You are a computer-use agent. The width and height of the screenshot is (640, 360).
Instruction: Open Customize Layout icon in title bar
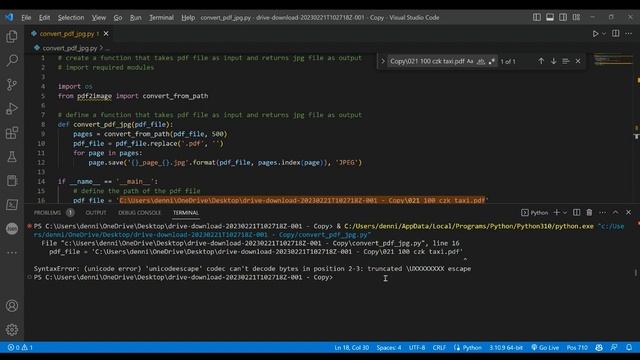click(x=576, y=17)
